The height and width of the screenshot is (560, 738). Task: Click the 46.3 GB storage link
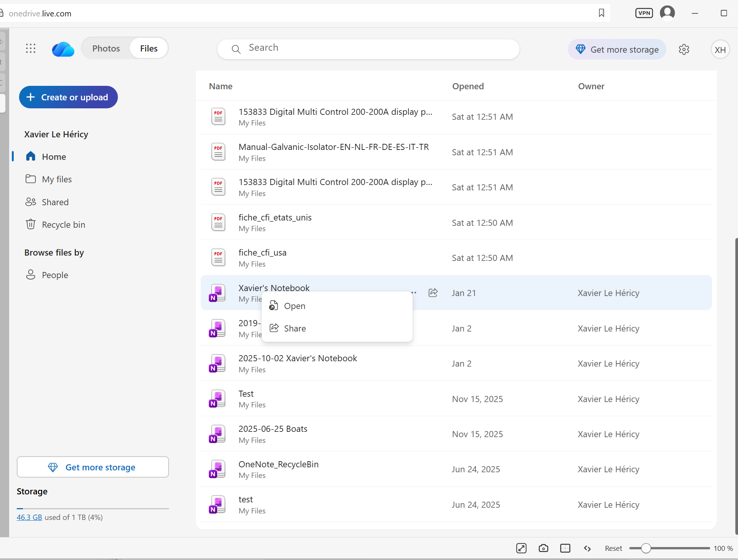pyautogui.click(x=29, y=517)
